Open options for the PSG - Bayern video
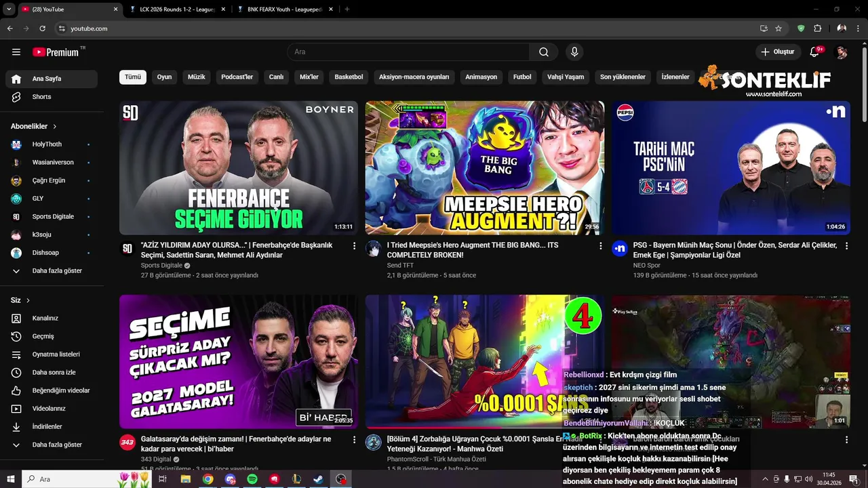Screen dimensions: 868x488 [x=846, y=246]
